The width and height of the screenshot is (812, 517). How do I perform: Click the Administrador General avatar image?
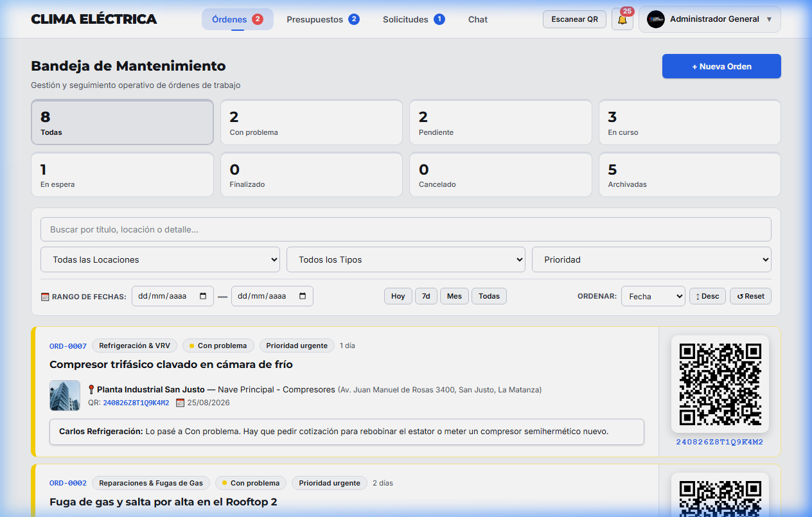pos(655,19)
